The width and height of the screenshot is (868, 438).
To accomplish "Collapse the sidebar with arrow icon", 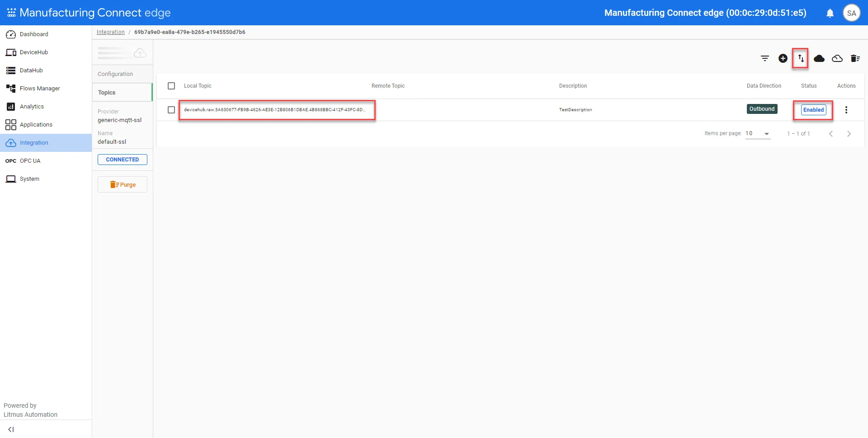I will [11, 429].
